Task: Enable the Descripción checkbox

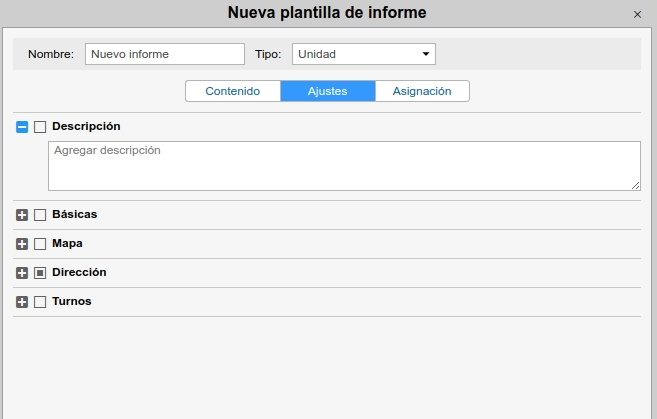Action: (x=40, y=127)
